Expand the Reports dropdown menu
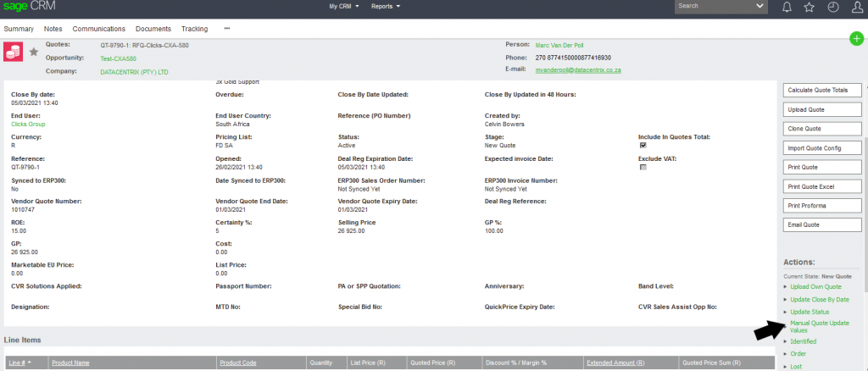This screenshot has height=371, width=868. click(x=386, y=6)
